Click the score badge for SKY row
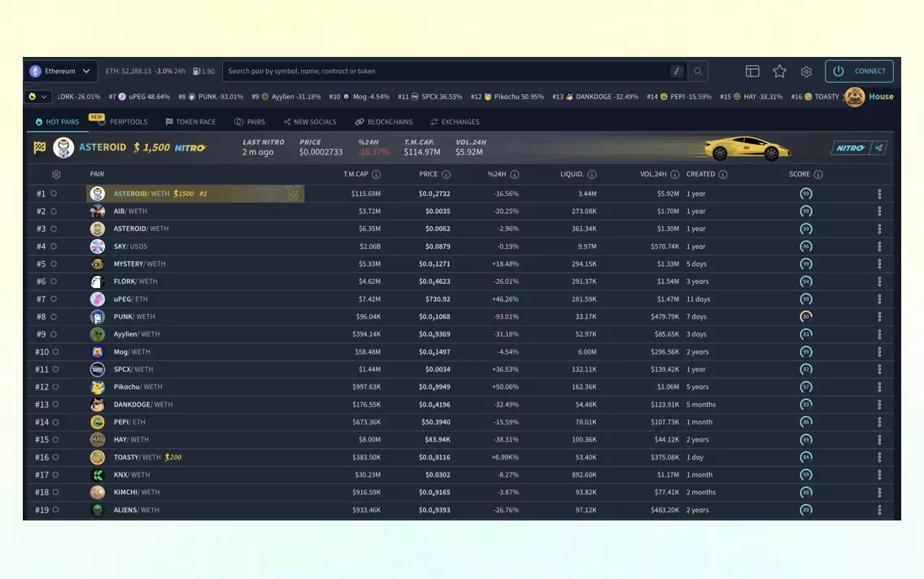This screenshot has width=924, height=579. pyautogui.click(x=806, y=246)
